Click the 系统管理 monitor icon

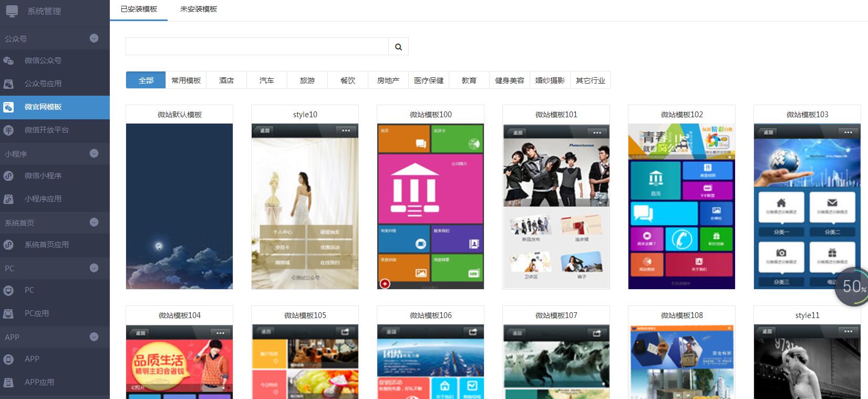pos(12,11)
